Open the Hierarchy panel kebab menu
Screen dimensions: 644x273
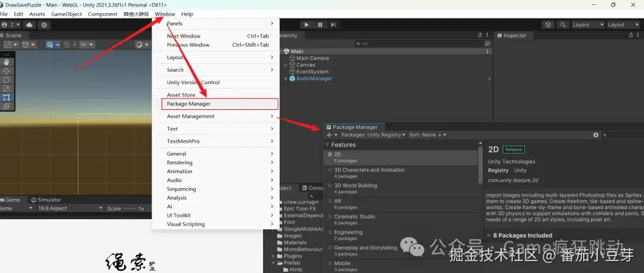tap(487, 35)
